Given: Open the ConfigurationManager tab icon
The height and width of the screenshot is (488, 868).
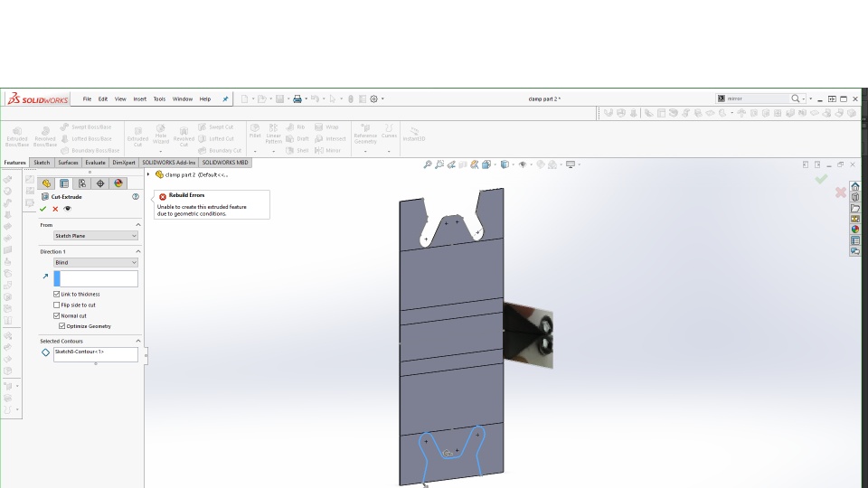Looking at the screenshot, I should pyautogui.click(x=82, y=183).
